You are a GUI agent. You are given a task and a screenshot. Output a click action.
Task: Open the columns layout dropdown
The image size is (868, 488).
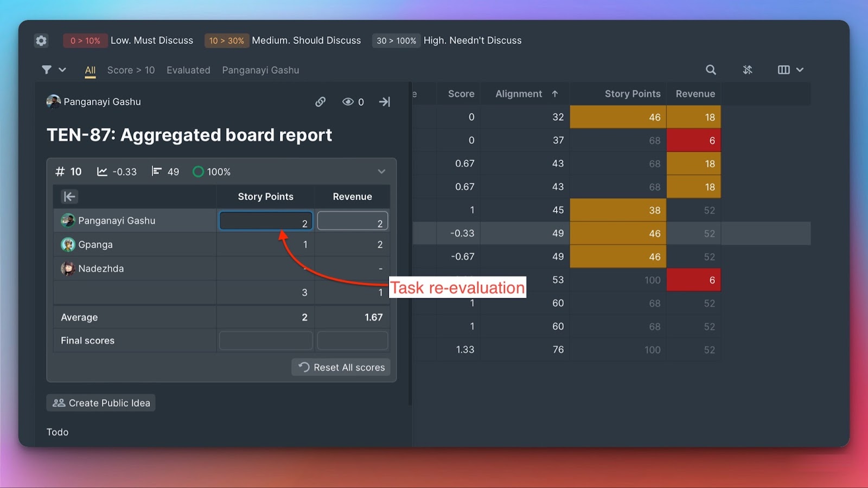(x=790, y=70)
